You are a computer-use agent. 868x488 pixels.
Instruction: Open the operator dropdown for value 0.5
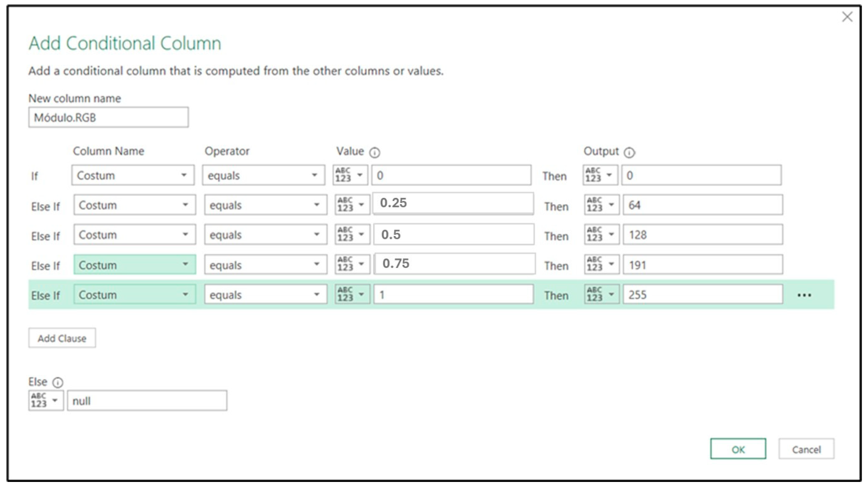point(265,234)
